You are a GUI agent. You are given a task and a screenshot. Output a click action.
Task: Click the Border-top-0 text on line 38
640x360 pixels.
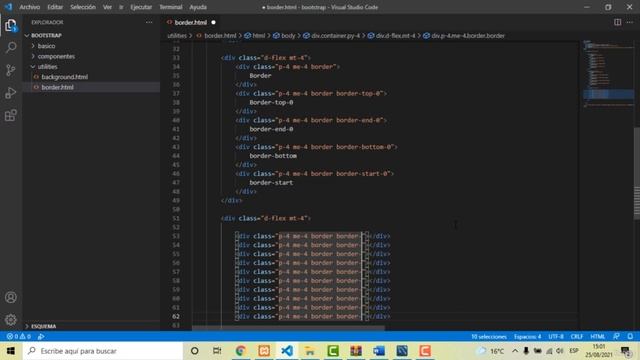(x=271, y=102)
